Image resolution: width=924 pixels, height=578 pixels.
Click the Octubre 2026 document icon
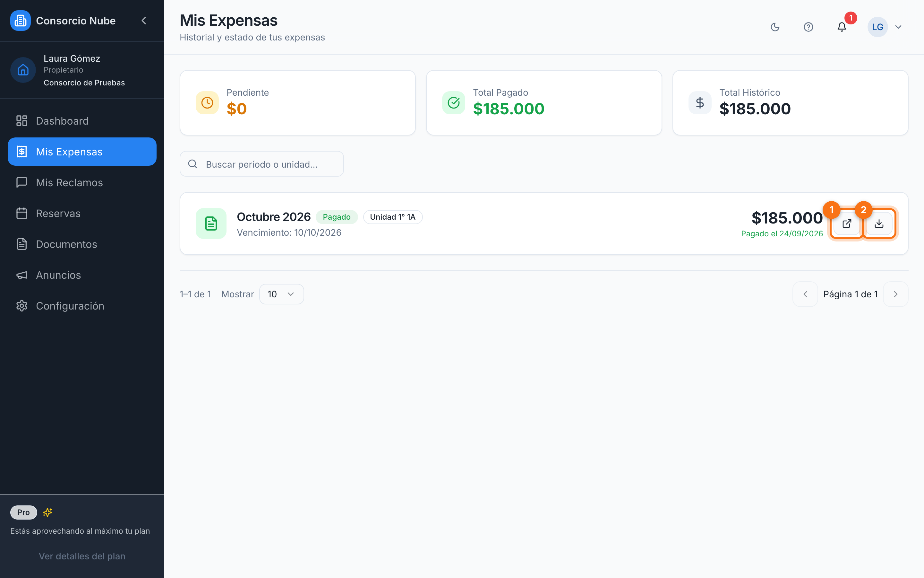211,223
